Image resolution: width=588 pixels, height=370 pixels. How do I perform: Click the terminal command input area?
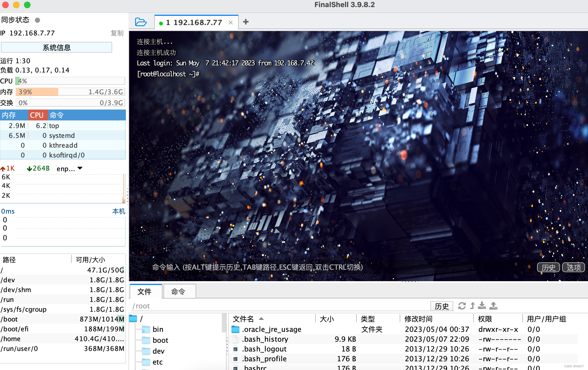point(343,267)
